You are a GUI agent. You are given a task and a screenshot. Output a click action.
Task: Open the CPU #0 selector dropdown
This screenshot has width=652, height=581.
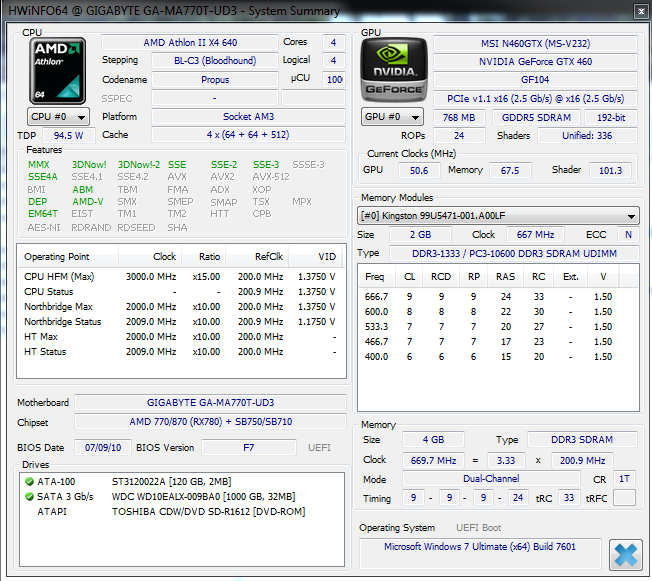58,117
